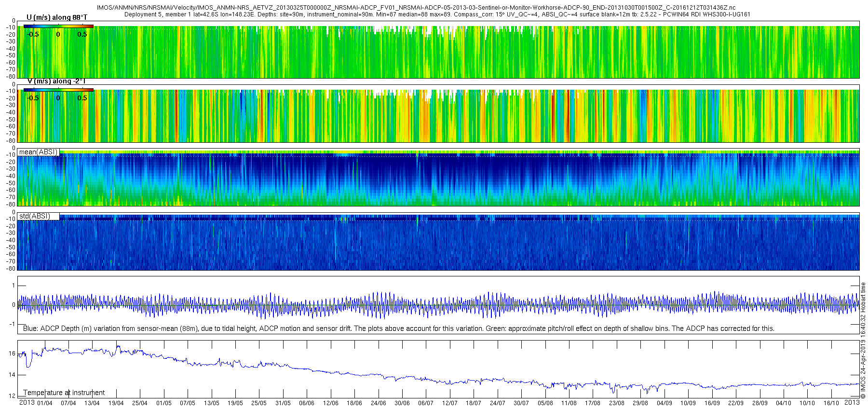Click the '12' tick on temperature axis

(x=12, y=396)
